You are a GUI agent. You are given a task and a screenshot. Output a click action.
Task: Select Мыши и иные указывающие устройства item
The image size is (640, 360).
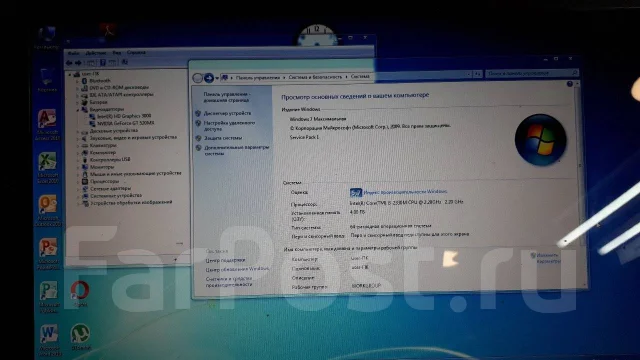(x=136, y=173)
